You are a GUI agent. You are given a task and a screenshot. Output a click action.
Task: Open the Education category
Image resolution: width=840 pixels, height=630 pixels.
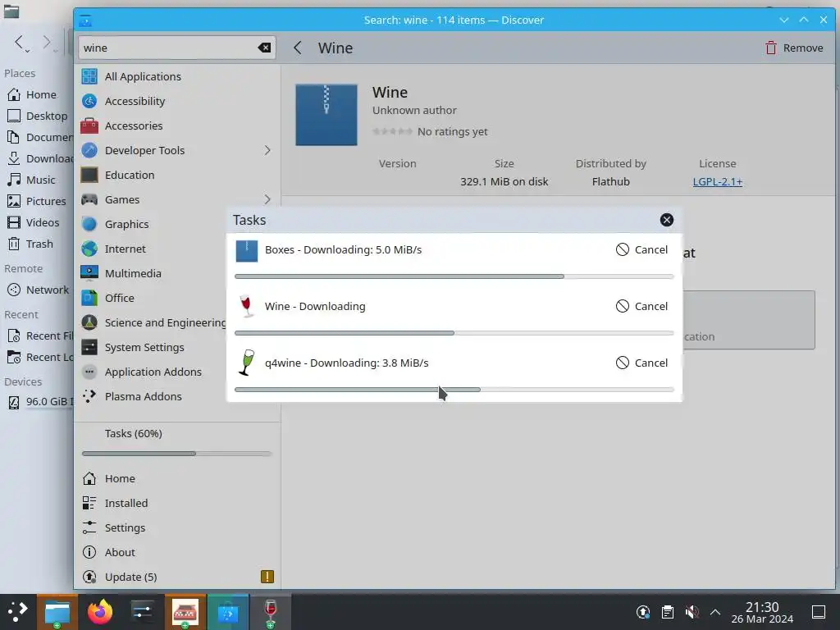click(x=177, y=176)
